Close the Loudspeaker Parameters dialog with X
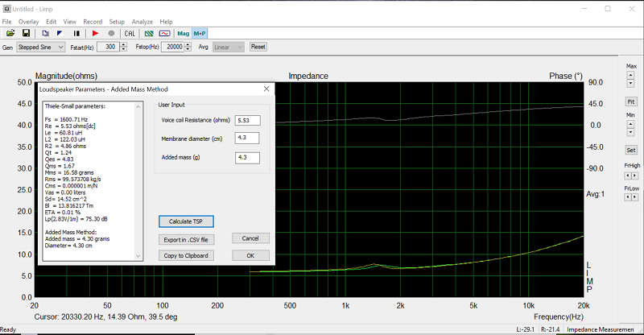 [266, 89]
